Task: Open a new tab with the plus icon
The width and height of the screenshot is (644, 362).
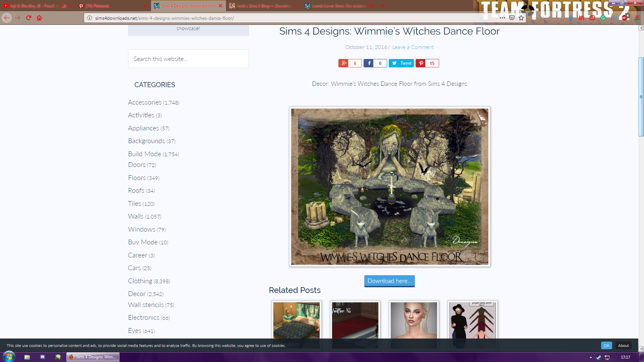Action: point(383,6)
